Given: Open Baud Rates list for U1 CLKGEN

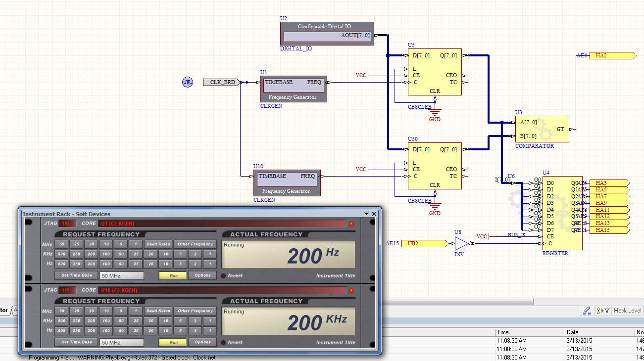Looking at the screenshot, I should 158,244.
